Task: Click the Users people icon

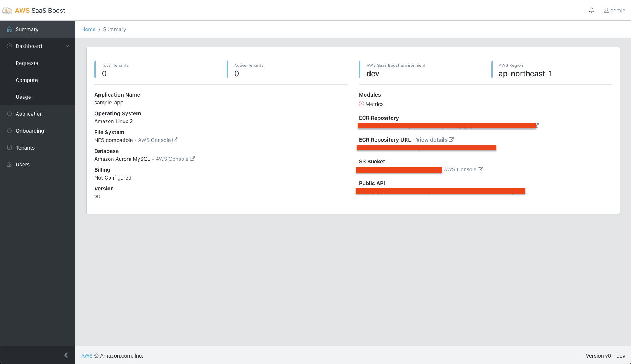Action: pos(9,164)
